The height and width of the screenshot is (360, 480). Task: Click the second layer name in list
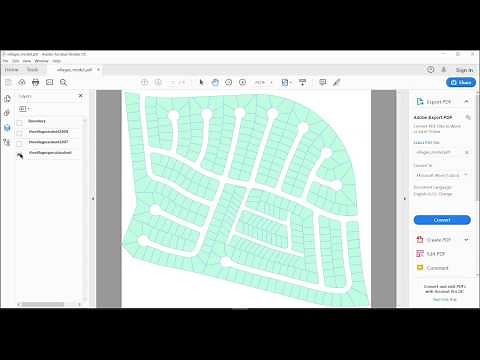(49, 132)
